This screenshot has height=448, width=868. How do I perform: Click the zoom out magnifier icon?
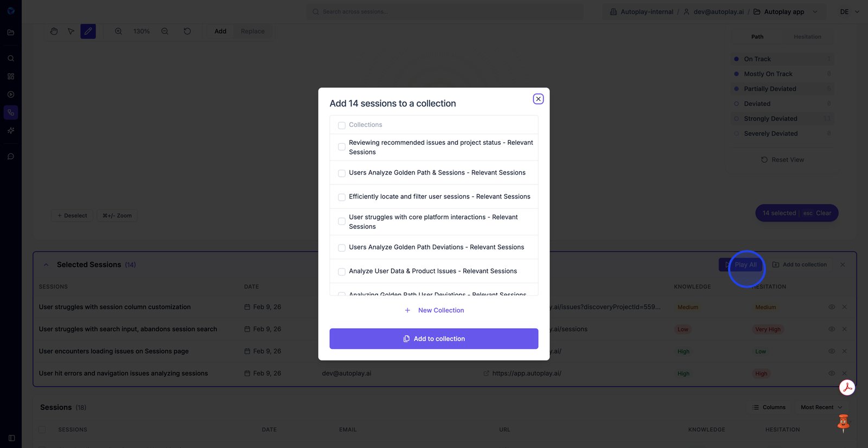(x=165, y=31)
